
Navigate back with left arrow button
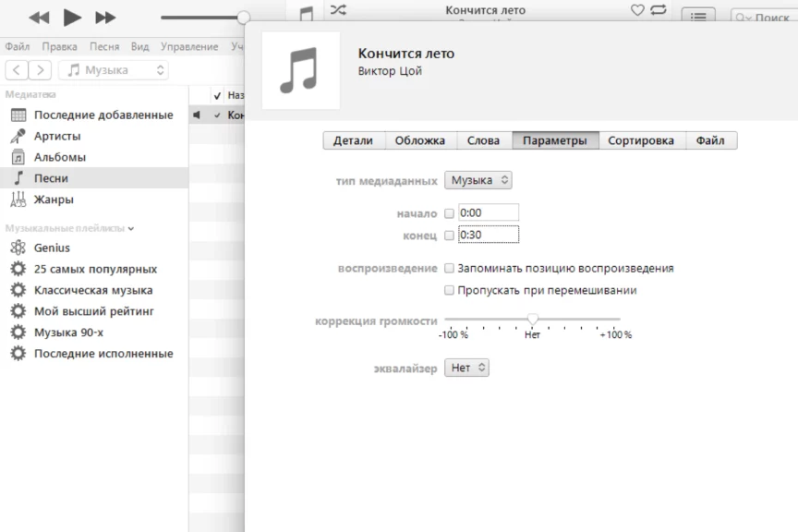pos(18,70)
